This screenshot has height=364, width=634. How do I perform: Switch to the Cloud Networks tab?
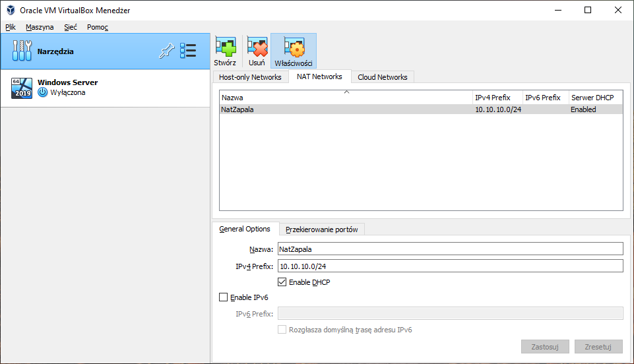[x=383, y=77]
